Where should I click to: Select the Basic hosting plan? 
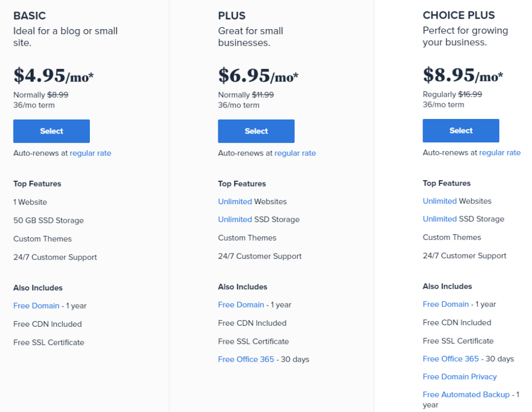[x=51, y=131]
